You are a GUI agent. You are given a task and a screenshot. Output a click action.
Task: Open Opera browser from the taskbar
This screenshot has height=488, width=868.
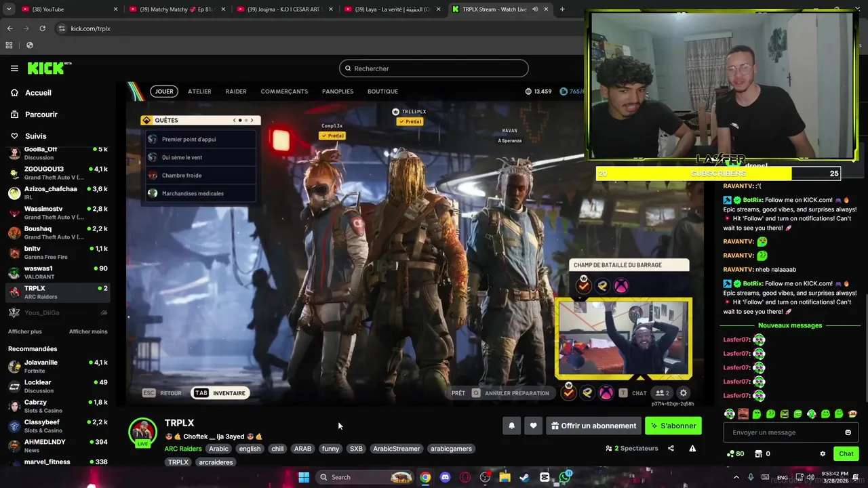coord(465,477)
